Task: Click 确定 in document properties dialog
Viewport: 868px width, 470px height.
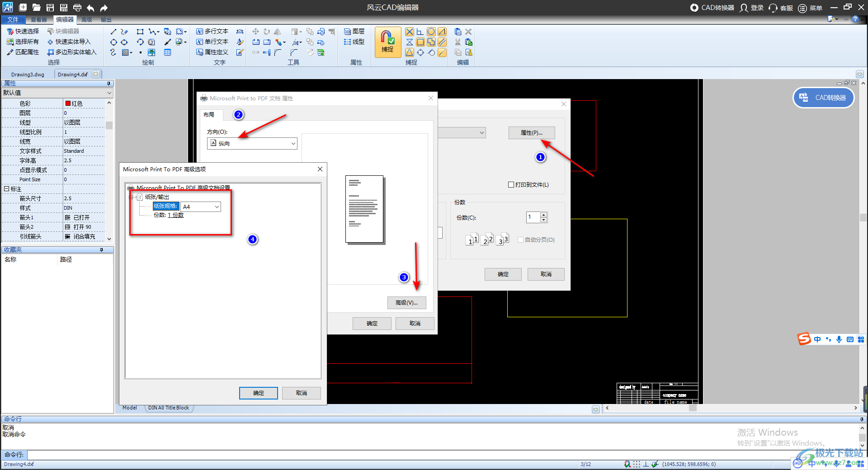Action: (x=372, y=324)
